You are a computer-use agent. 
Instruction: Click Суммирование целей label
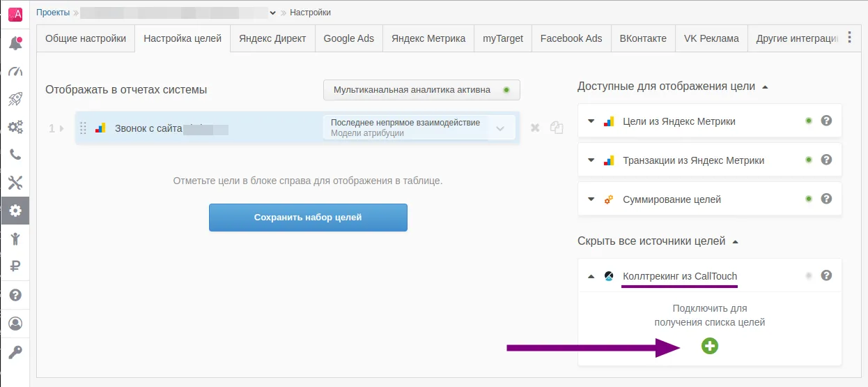click(672, 199)
